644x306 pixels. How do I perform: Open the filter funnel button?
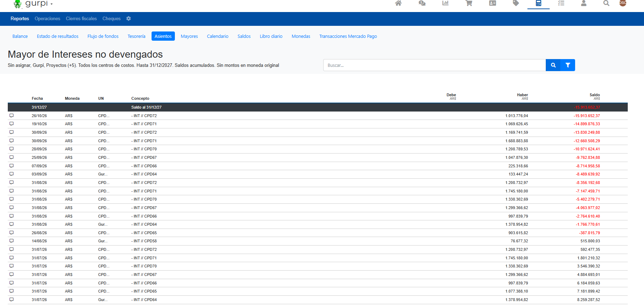[x=568, y=65]
